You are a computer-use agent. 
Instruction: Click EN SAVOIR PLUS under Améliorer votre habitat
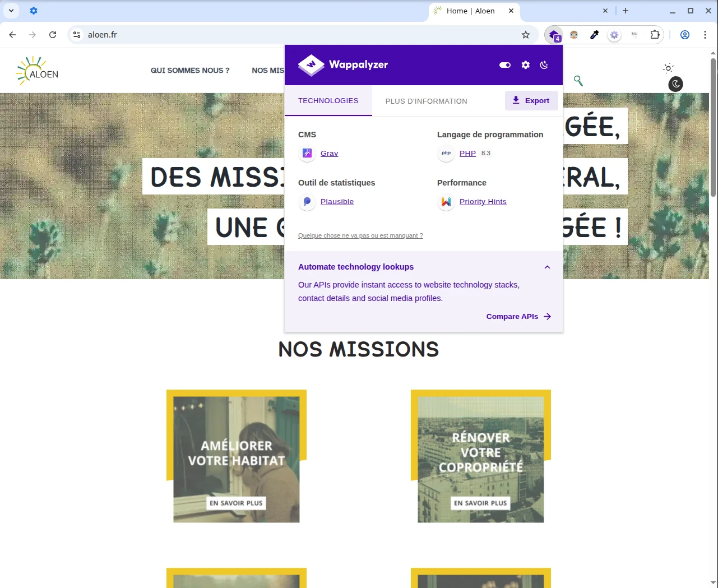tap(236, 503)
